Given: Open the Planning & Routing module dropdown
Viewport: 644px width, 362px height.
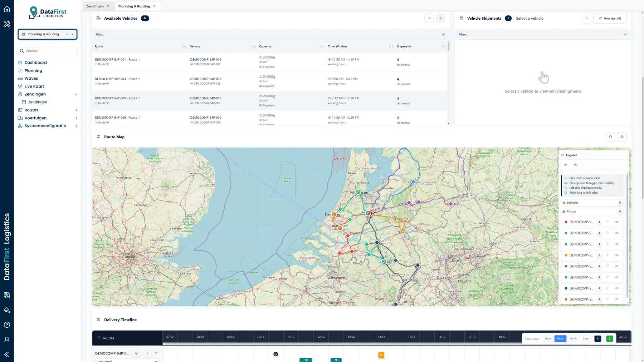Looking at the screenshot, I should (x=48, y=34).
